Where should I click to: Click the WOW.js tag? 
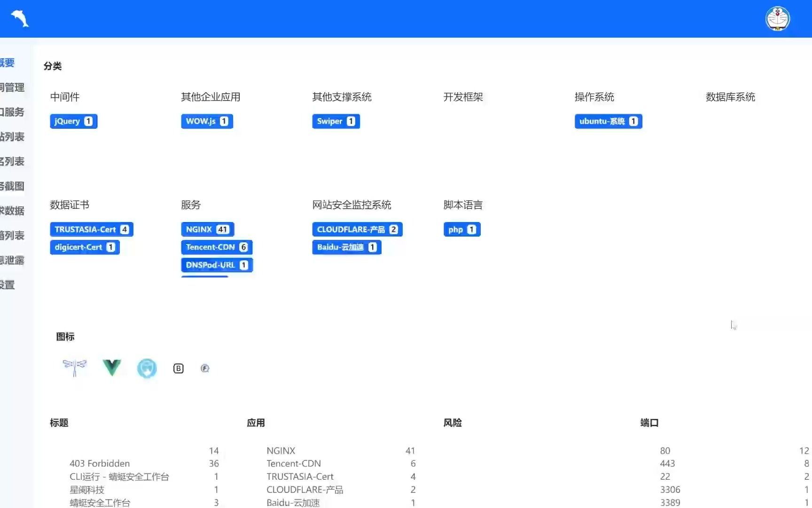point(207,121)
